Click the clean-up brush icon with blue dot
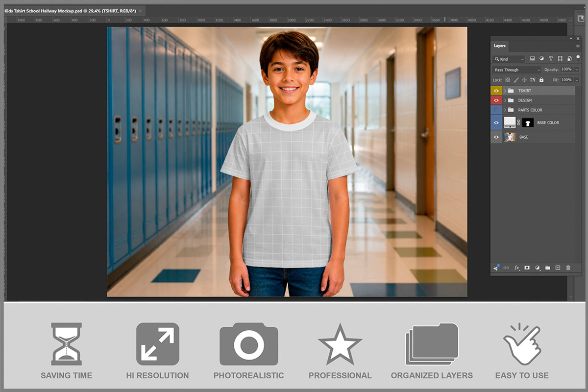Screen dimensions: 588x392 [496, 268]
